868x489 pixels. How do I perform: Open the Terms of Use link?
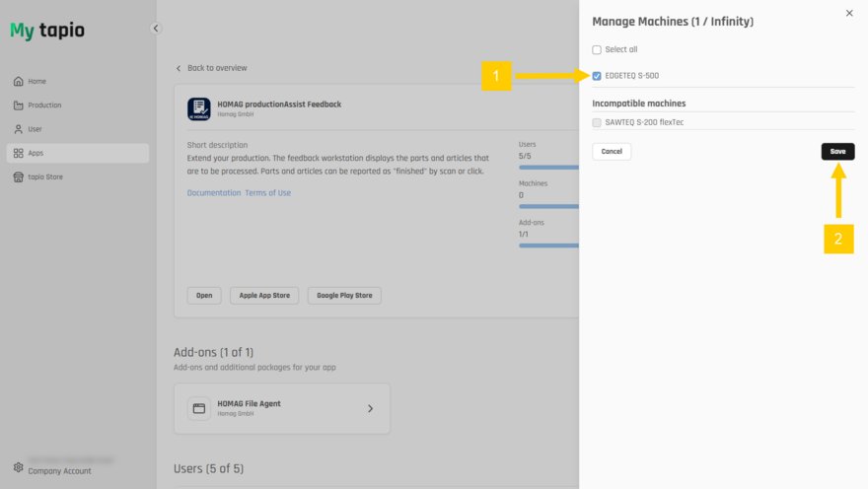[268, 193]
